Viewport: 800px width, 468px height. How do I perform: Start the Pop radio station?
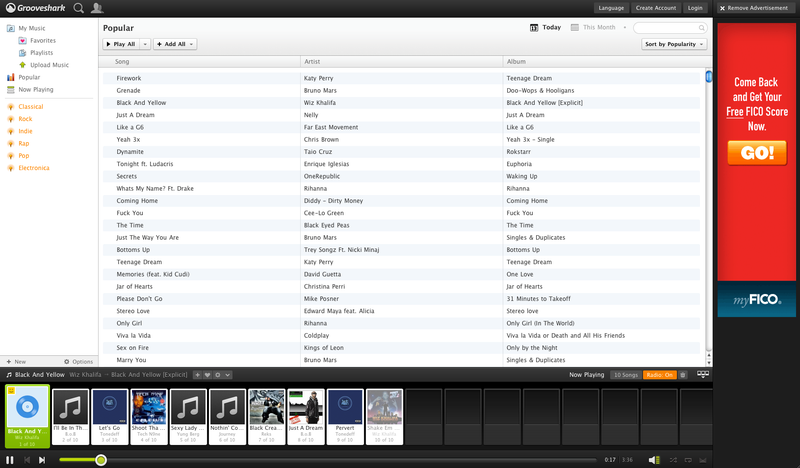pyautogui.click(x=18, y=156)
